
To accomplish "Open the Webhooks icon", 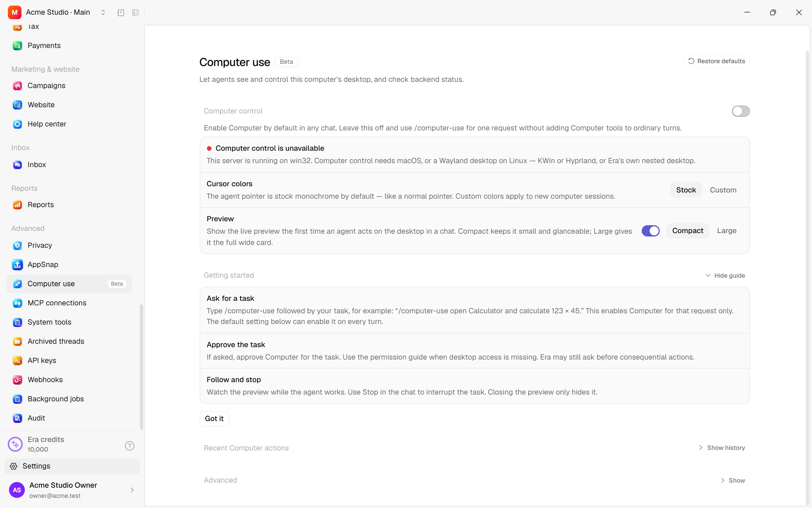I will [17, 380].
